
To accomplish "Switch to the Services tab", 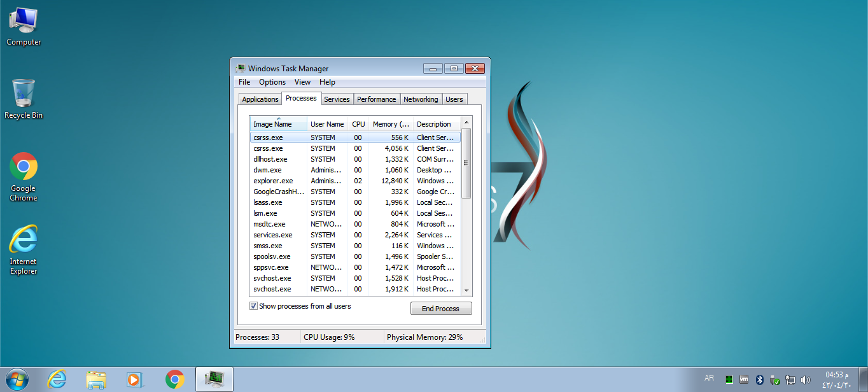I will coord(337,99).
